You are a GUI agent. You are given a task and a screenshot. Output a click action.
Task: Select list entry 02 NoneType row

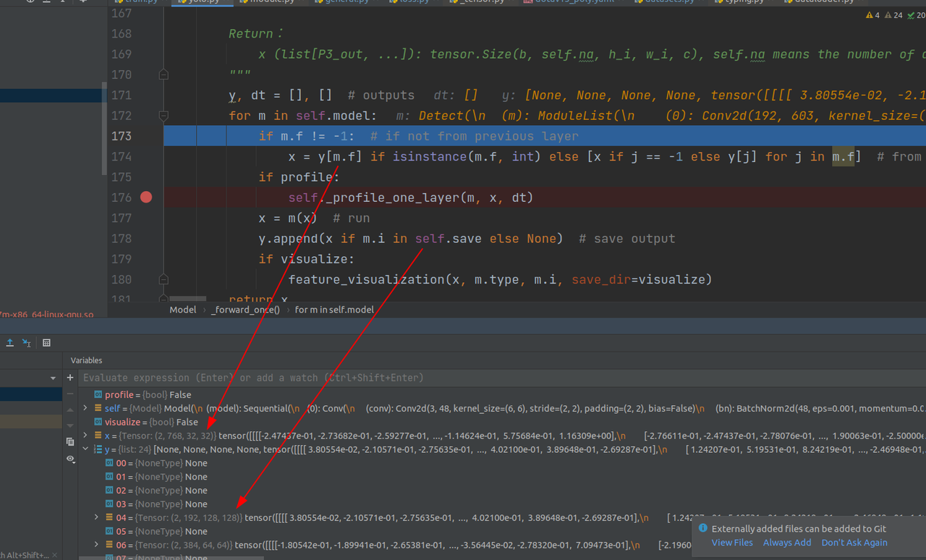[x=503, y=491]
